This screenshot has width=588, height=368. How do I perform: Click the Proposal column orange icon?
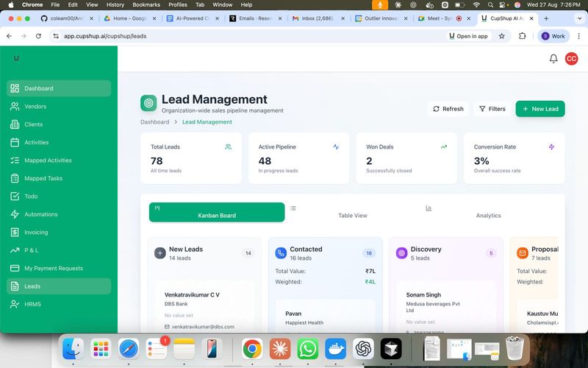[523, 253]
